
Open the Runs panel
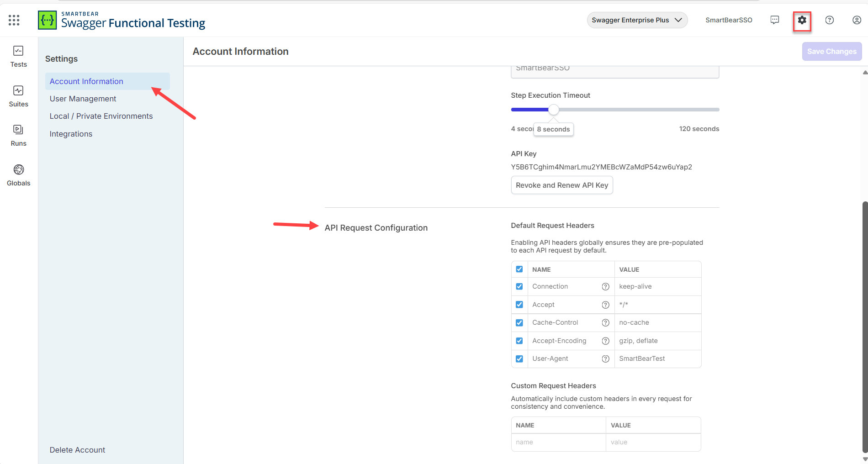click(x=18, y=135)
